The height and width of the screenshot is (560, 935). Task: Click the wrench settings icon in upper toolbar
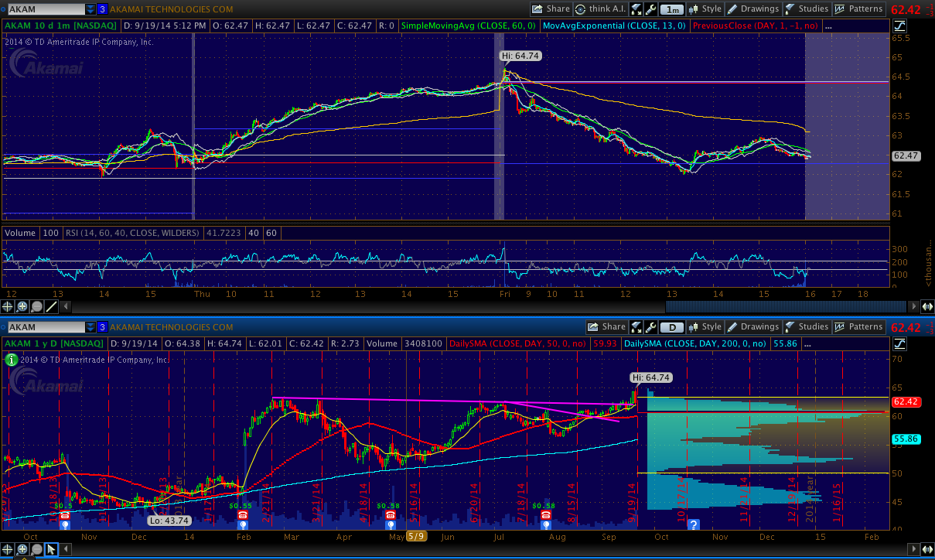tap(650, 9)
